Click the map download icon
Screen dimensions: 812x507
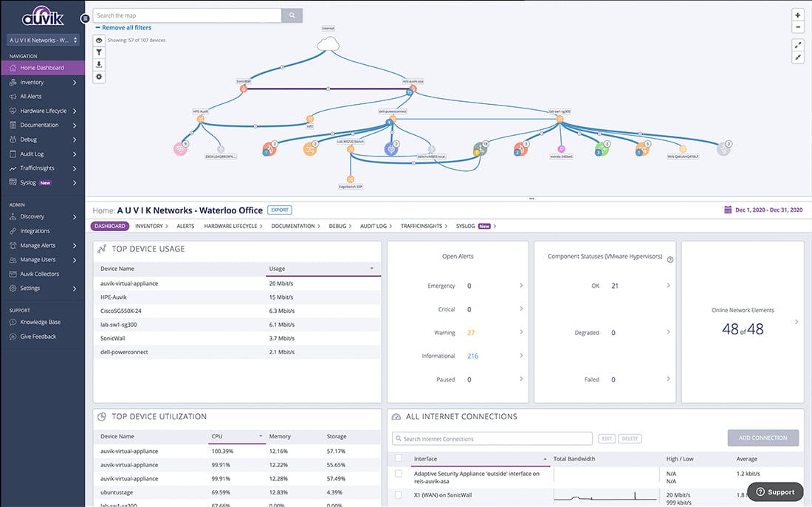[x=99, y=65]
